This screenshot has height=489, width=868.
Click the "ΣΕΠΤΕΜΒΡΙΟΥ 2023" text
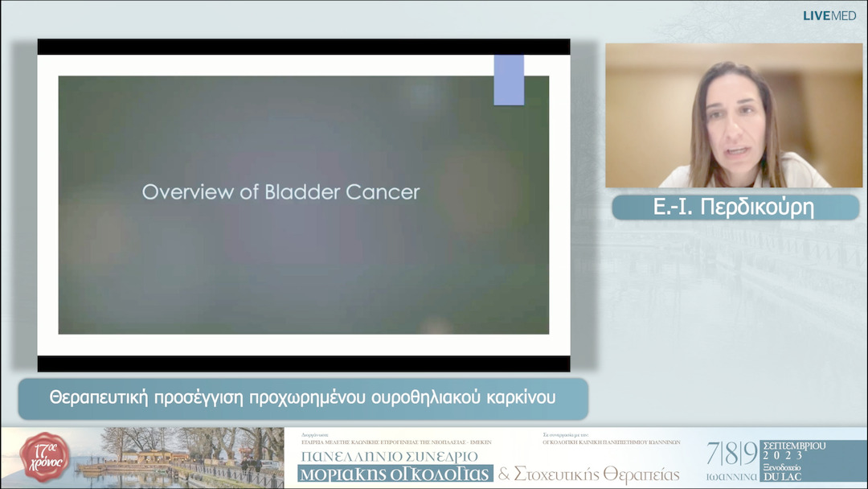click(794, 450)
